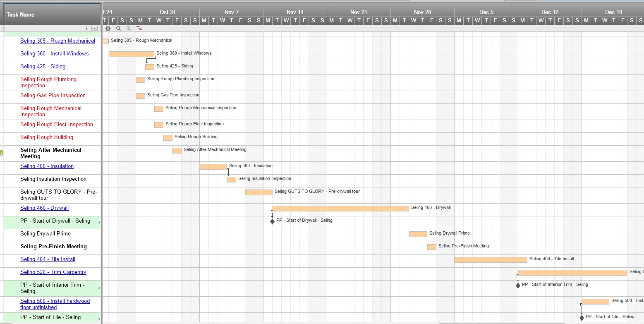The height and width of the screenshot is (324, 644).
Task: Select Seling Insulation Inspection cell
Action: pyautogui.click(x=52, y=181)
